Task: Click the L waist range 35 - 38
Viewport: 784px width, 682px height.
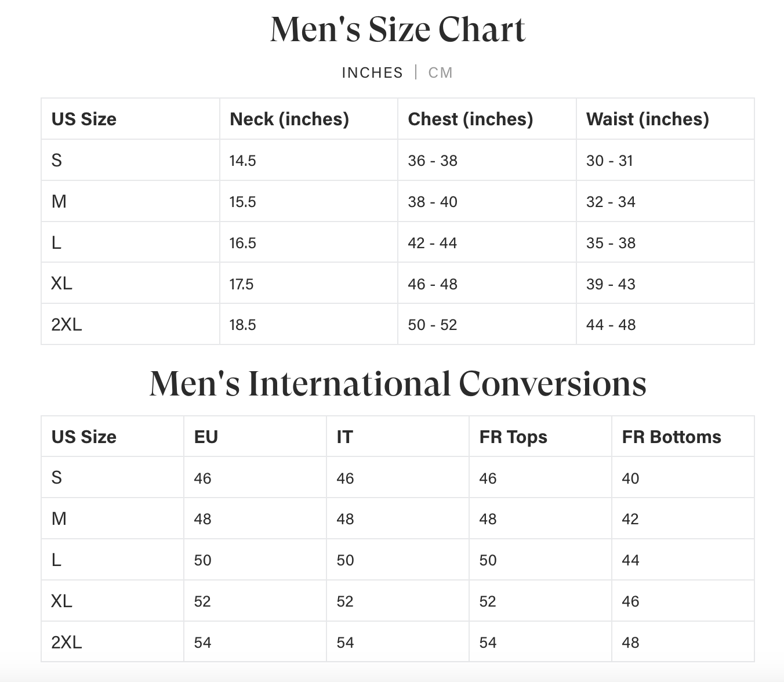Action: [611, 243]
